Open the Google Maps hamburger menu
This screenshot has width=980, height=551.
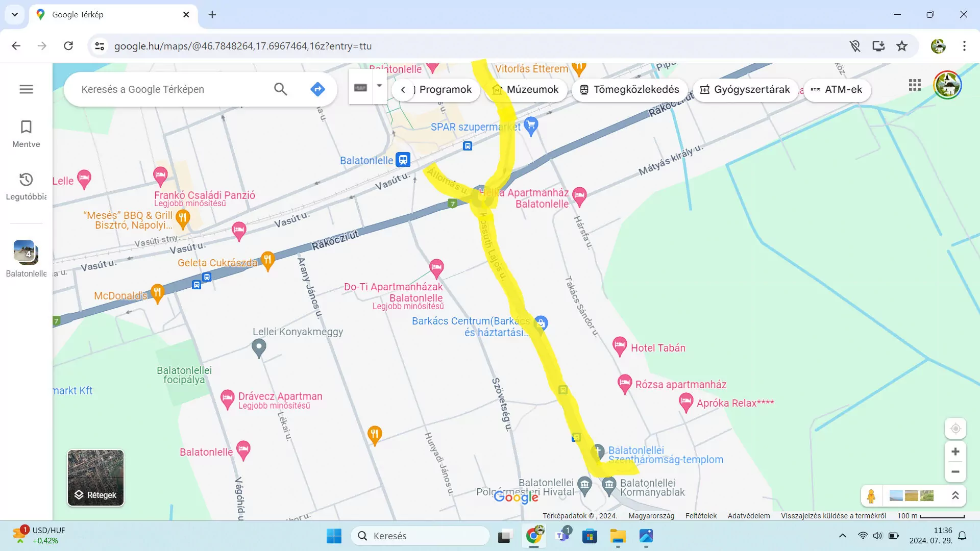[x=26, y=89]
